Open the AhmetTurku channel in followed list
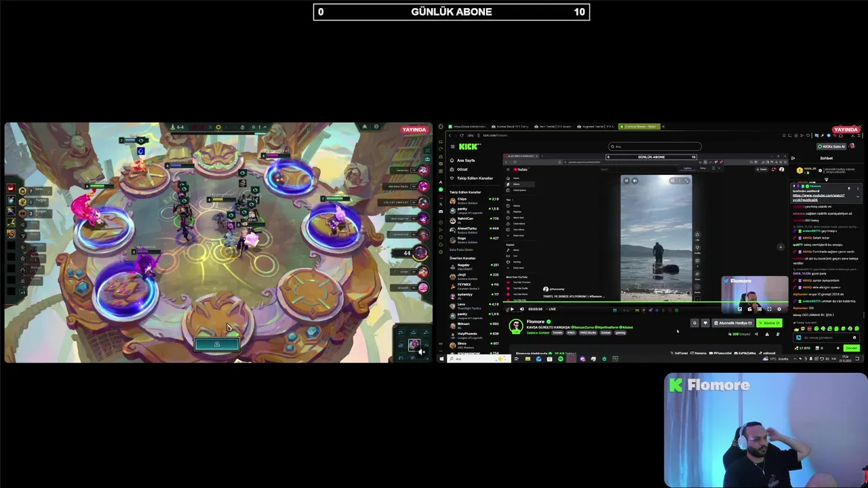868x488 pixels. pyautogui.click(x=475, y=230)
